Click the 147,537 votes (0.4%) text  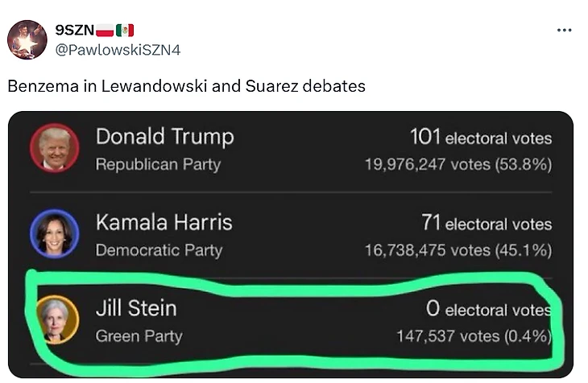[474, 336]
